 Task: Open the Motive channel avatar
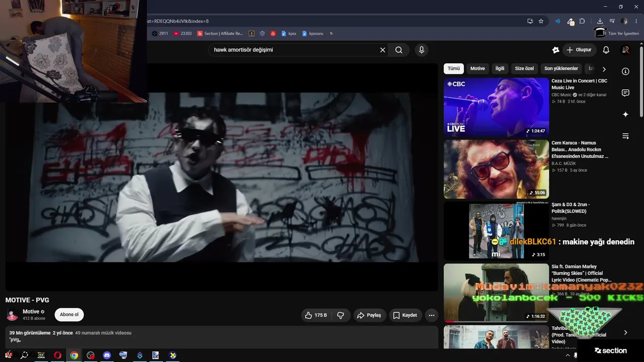tap(12, 315)
